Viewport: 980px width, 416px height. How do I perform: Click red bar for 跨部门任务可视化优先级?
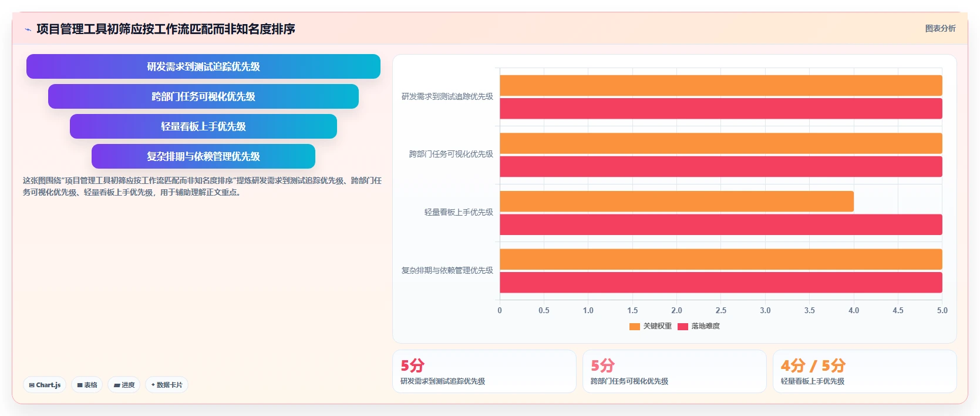(x=721, y=166)
